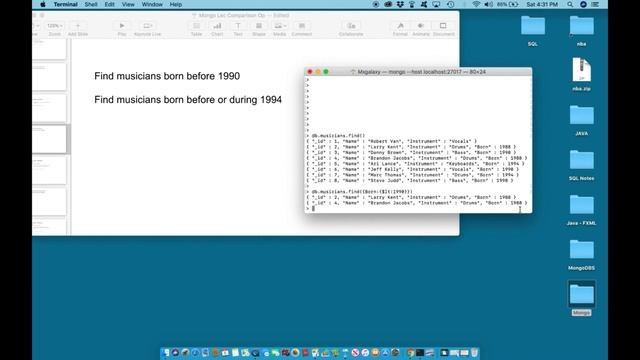The image size is (640, 360).
Task: Click the Time Machine menu bar icon
Action: (451, 4)
